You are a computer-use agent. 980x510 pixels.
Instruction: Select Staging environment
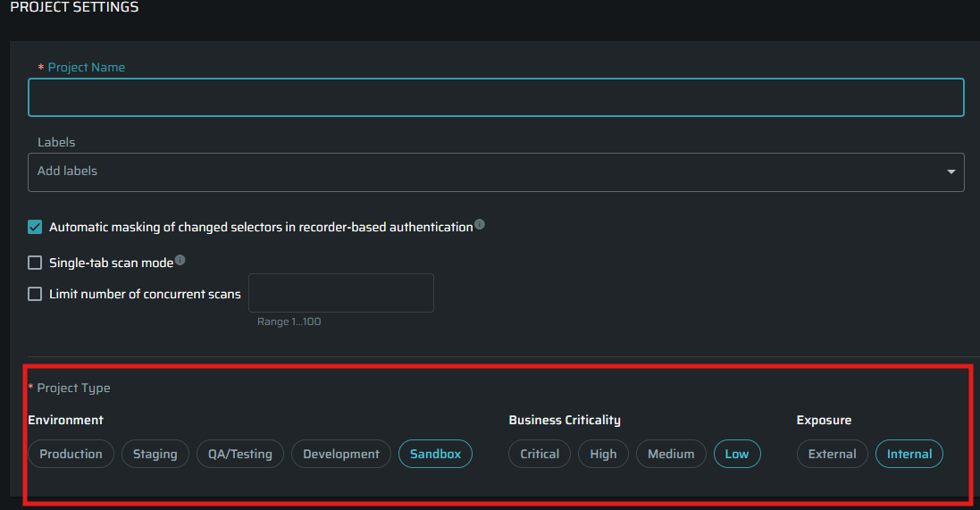pos(155,454)
